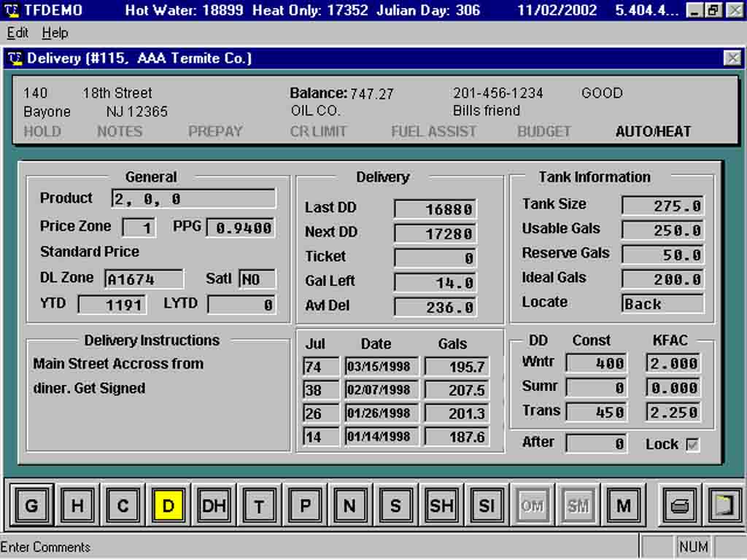This screenshot has width=747, height=560.
Task: Click the PREPAY button
Action: click(x=215, y=131)
